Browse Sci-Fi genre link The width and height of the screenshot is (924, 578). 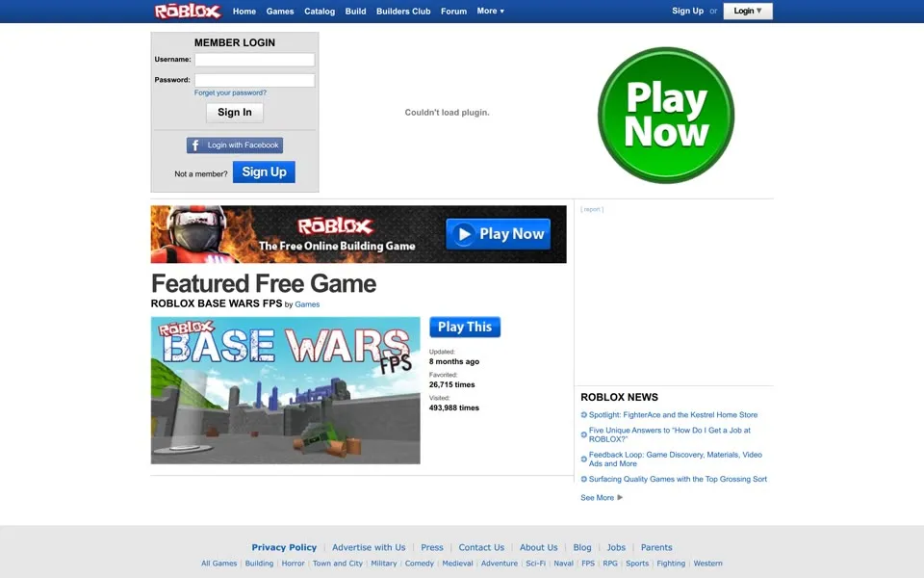click(x=536, y=564)
